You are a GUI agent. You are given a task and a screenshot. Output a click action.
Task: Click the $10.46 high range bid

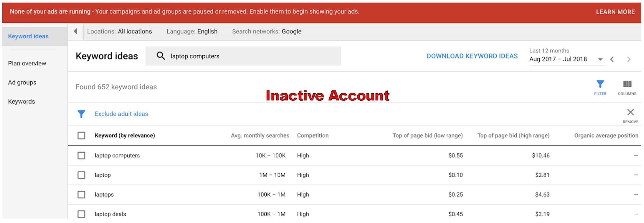point(541,156)
